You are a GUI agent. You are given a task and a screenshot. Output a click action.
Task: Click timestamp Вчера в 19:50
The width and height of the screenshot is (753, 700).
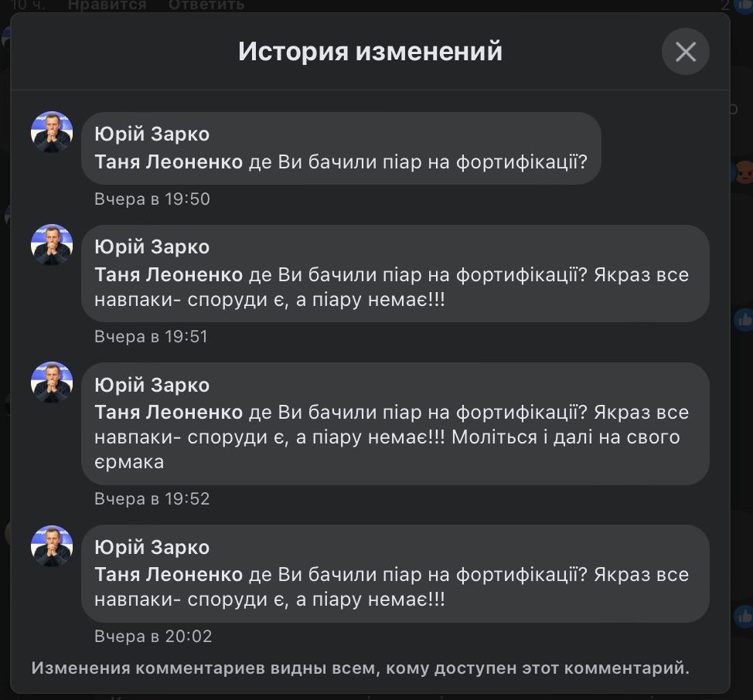152,199
